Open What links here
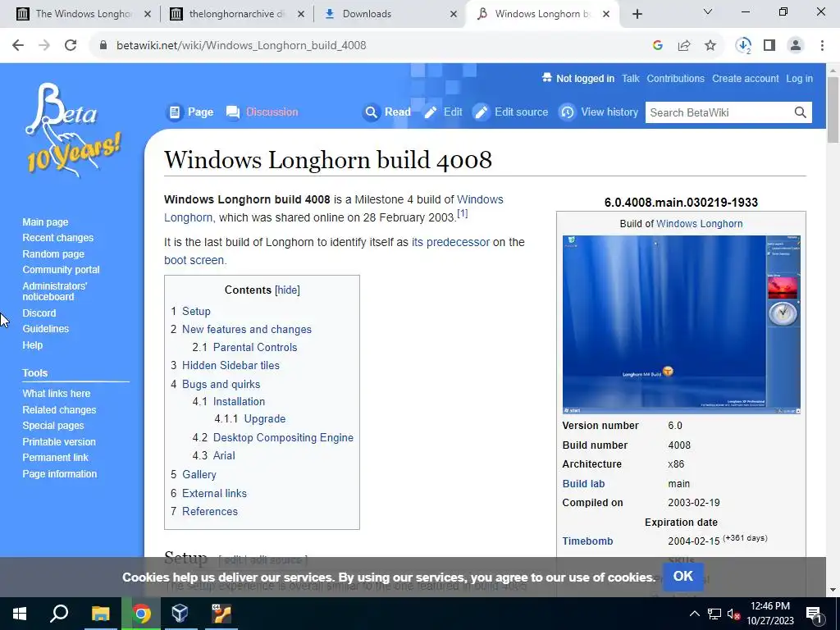This screenshot has height=630, width=840. coord(57,393)
